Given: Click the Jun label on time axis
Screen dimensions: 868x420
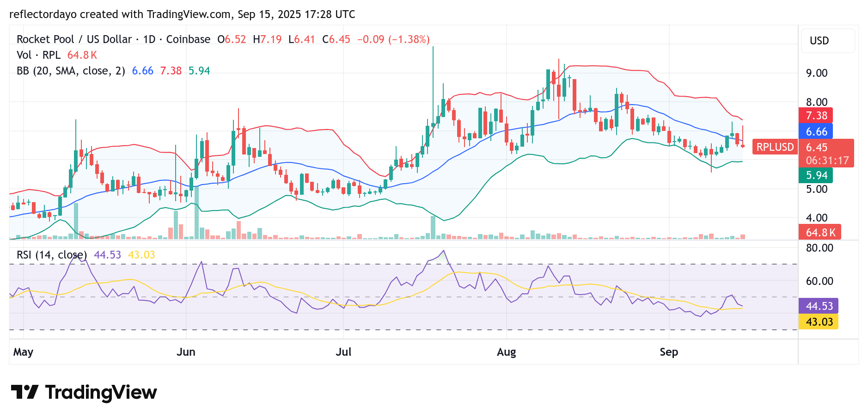Looking at the screenshot, I should pos(186,352).
